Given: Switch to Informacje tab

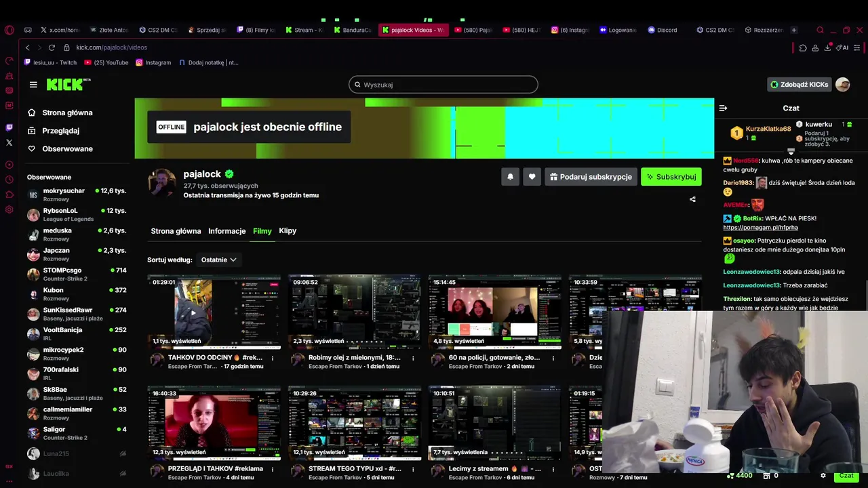Looking at the screenshot, I should click(227, 231).
